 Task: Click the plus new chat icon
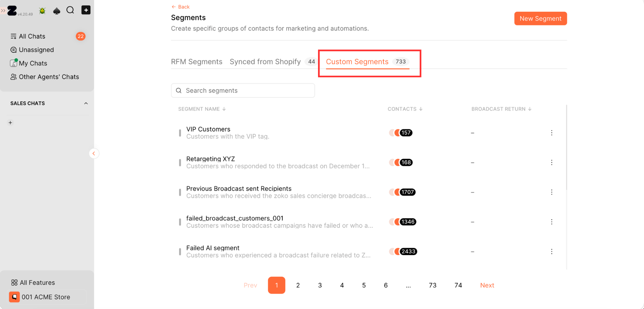86,10
